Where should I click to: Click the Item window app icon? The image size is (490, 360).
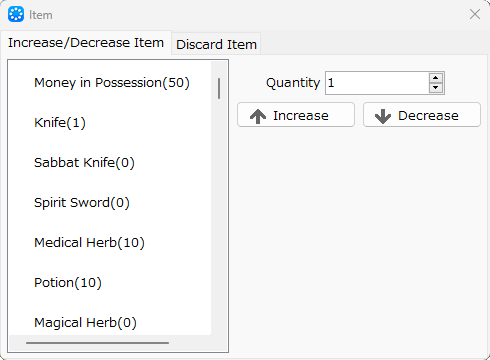16,14
